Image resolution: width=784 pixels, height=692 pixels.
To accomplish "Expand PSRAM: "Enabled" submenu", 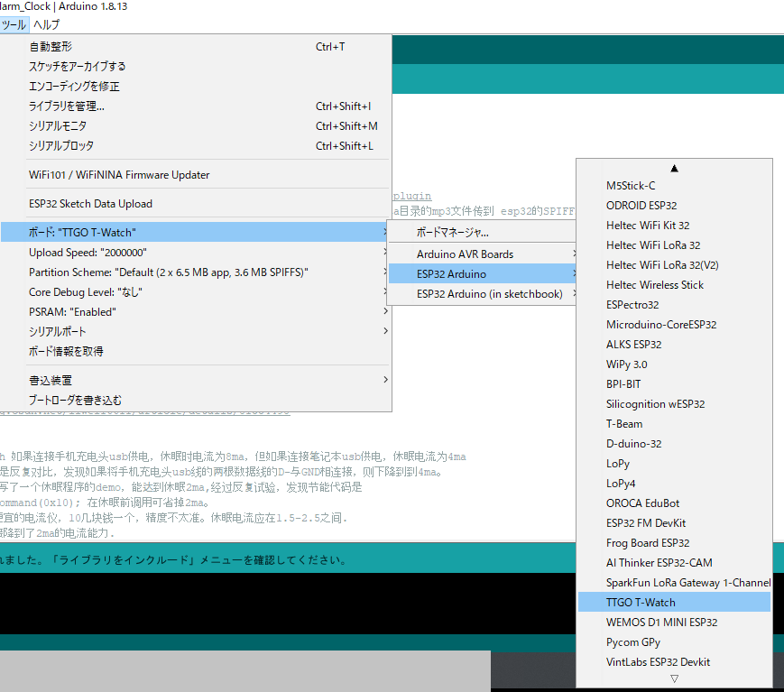I will [x=196, y=312].
